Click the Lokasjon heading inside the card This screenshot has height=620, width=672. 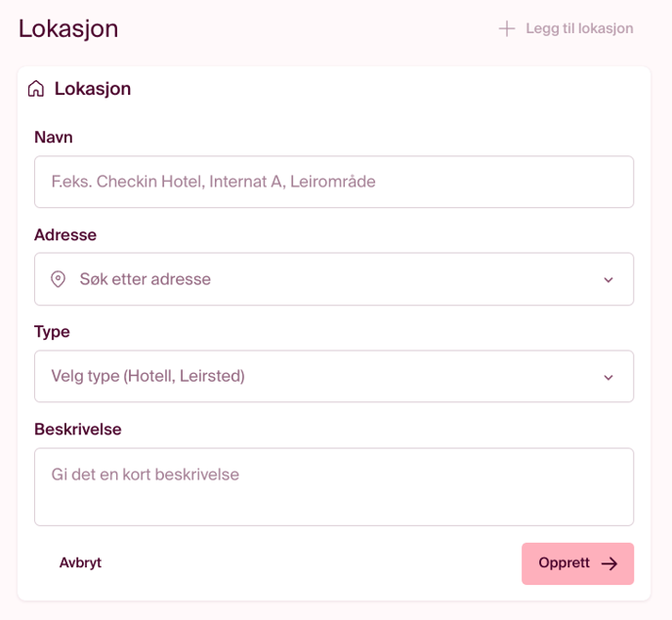click(93, 89)
